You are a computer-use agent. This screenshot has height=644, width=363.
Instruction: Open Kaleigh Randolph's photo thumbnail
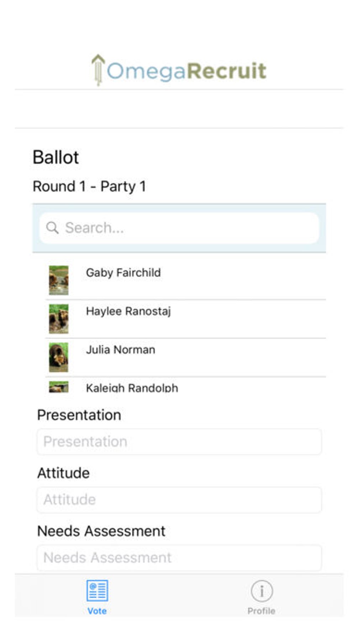point(59,387)
